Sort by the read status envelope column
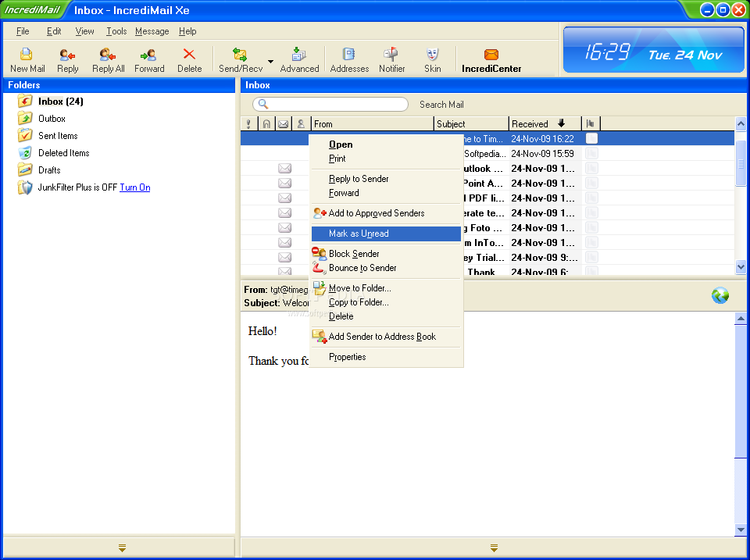 coord(284,124)
